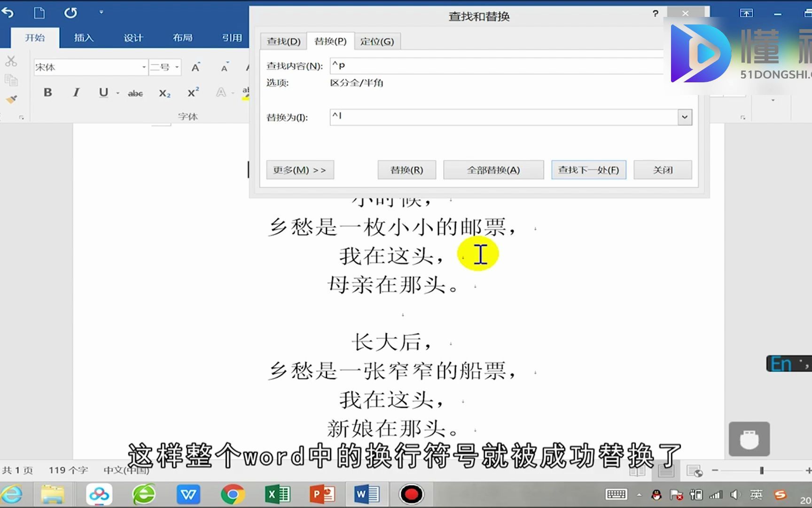Apply strikethrough formatting

[135, 93]
